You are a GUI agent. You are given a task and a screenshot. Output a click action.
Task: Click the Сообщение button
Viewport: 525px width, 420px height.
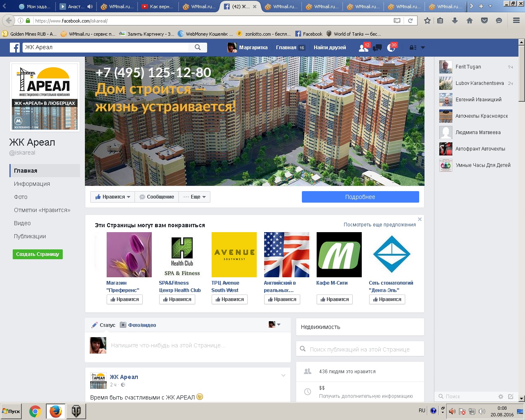tap(157, 197)
